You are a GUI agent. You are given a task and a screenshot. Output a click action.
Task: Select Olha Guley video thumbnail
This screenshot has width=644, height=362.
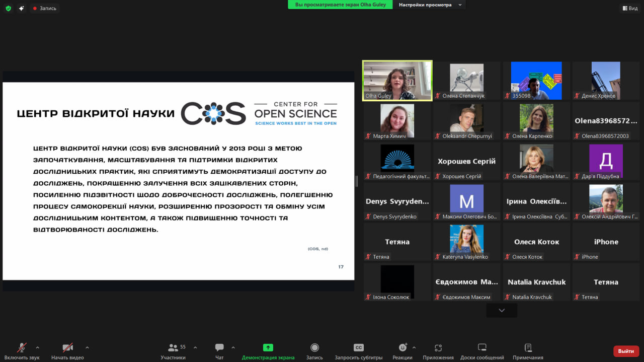[x=397, y=81]
